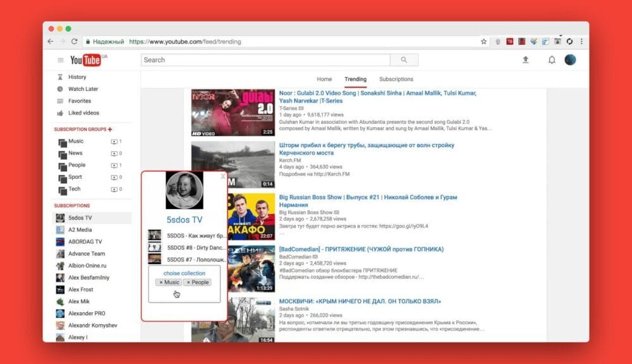Image resolution: width=632 pixels, height=364 pixels.
Task: Play the Gulabi 2.0 thumbnail
Action: click(x=233, y=113)
